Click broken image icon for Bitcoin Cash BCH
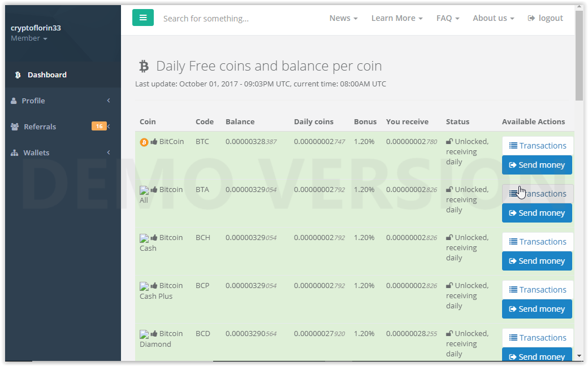Screen dimensions: 588x366 click(144, 238)
